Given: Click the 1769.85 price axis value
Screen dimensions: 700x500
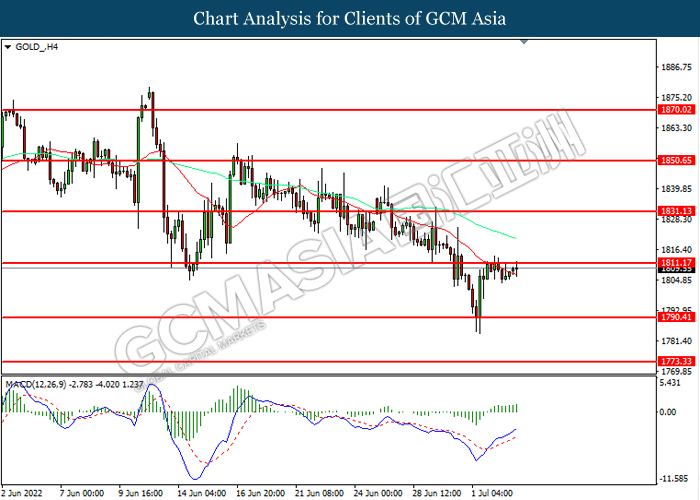Looking at the screenshot, I should point(676,371).
